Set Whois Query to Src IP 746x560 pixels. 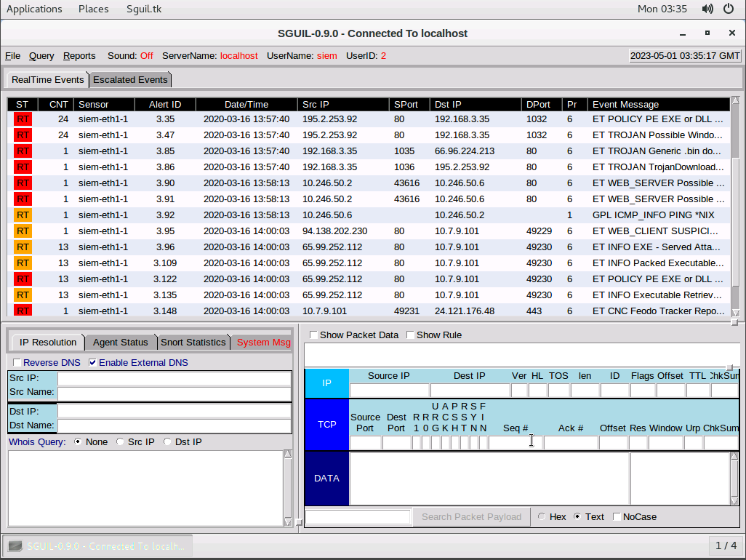click(x=120, y=442)
